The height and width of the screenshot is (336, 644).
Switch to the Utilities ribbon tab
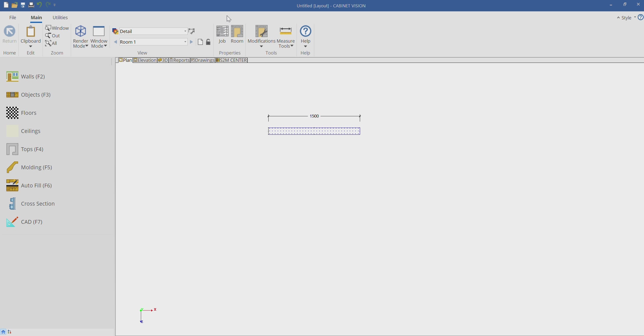60,18
